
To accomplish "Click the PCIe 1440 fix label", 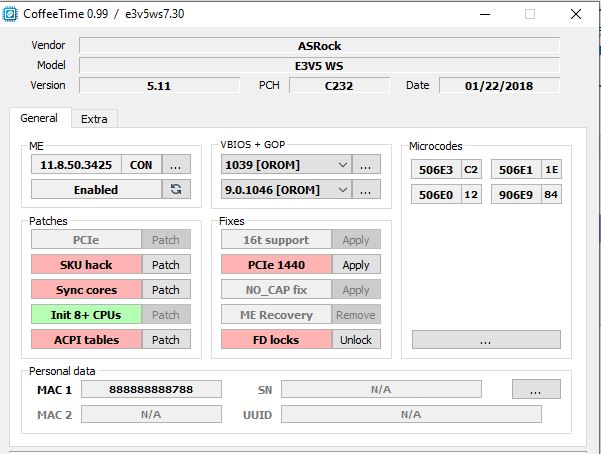I will (276, 265).
